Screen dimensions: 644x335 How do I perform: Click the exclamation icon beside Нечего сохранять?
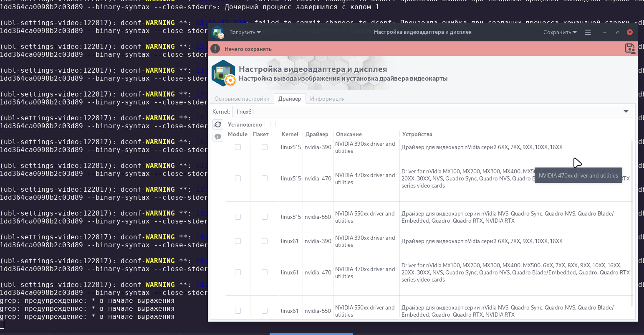click(215, 49)
